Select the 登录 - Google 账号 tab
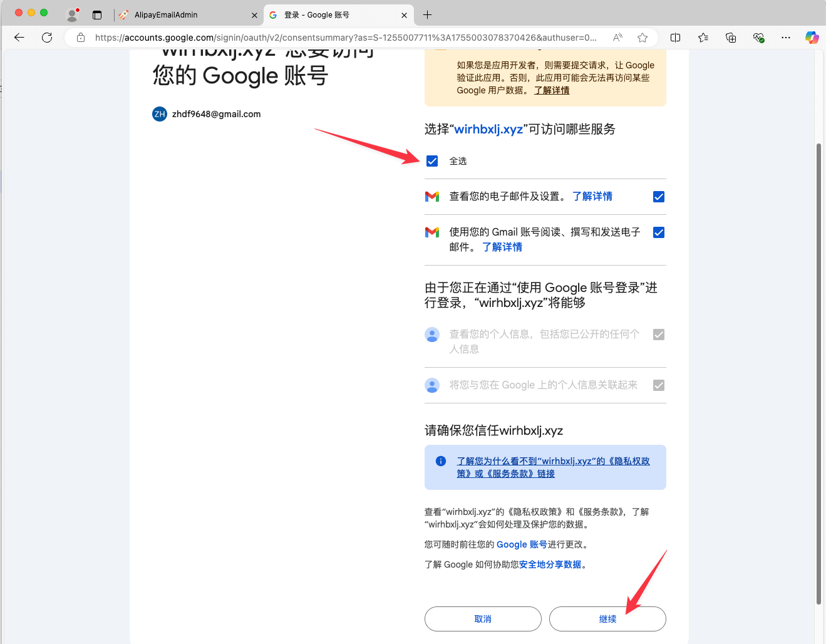The height and width of the screenshot is (644, 826). pos(339,15)
